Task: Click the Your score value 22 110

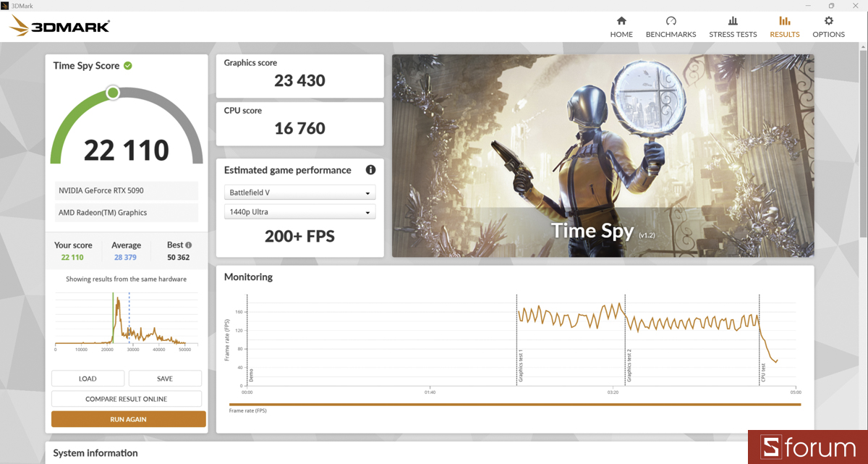Action: tap(72, 257)
